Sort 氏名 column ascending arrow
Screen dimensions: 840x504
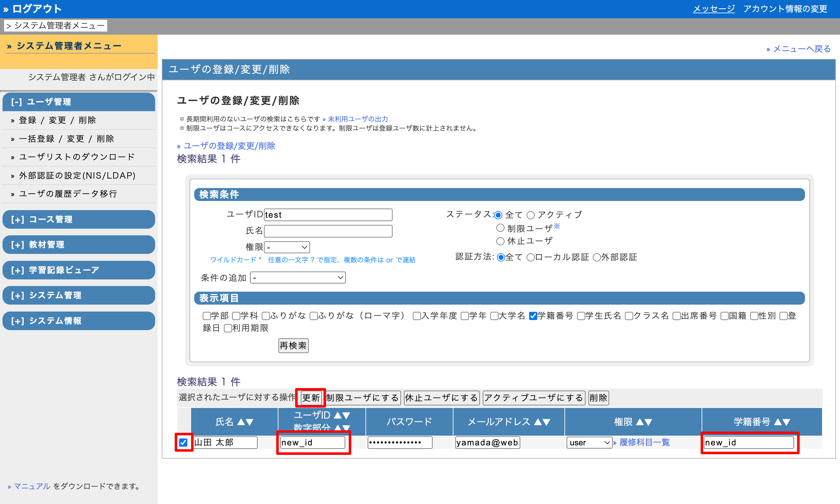click(241, 422)
